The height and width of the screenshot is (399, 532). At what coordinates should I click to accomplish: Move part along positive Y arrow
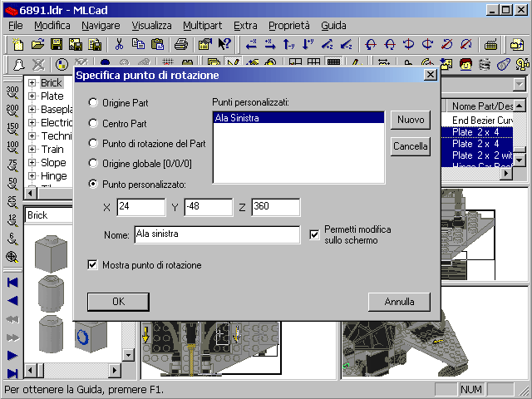coord(308,44)
